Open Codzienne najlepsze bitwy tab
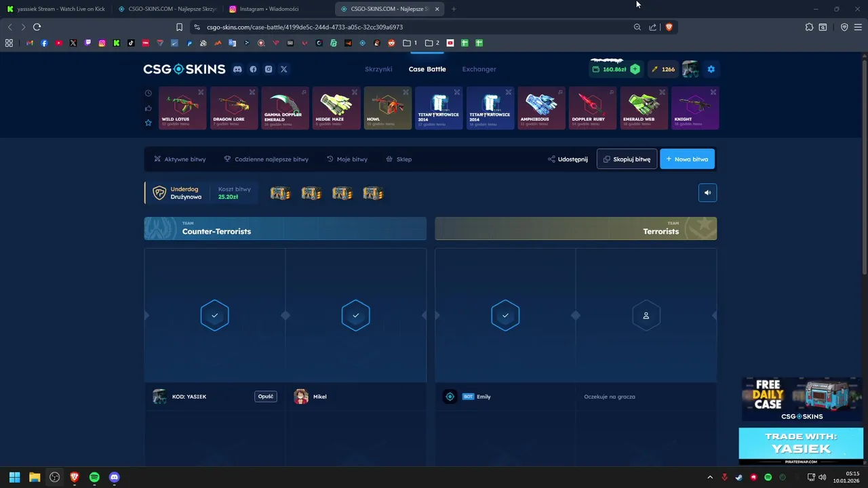This screenshot has width=868, height=488. (x=267, y=159)
